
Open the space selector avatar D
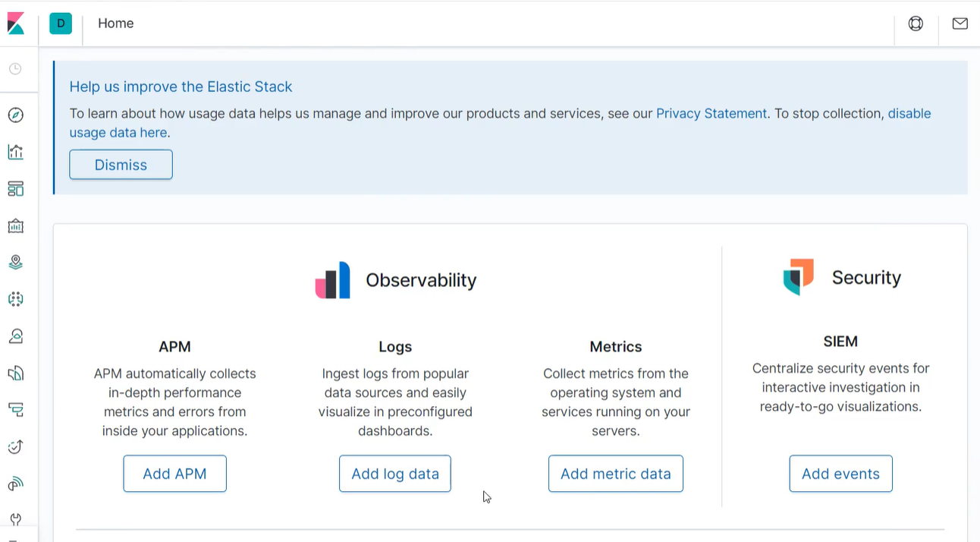coord(61,24)
